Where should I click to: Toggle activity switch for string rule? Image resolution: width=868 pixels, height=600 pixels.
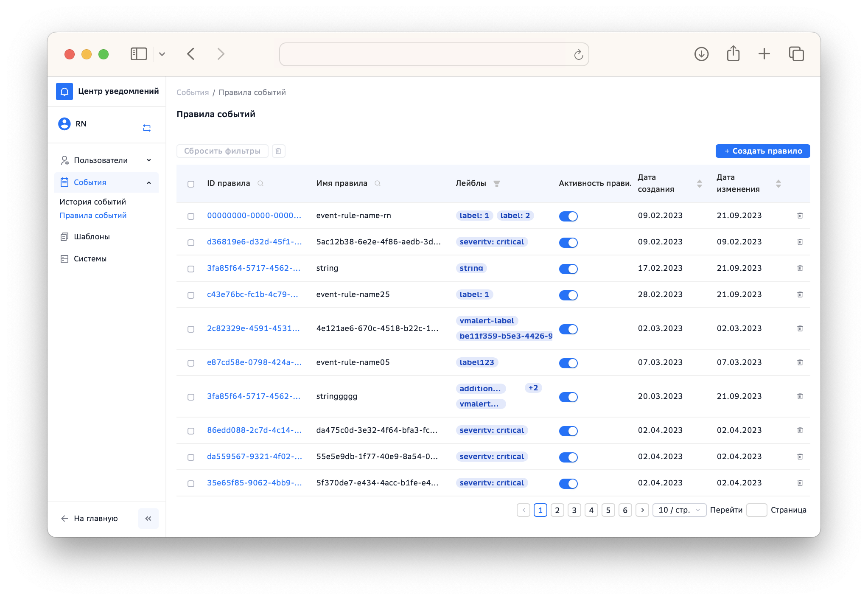point(568,269)
